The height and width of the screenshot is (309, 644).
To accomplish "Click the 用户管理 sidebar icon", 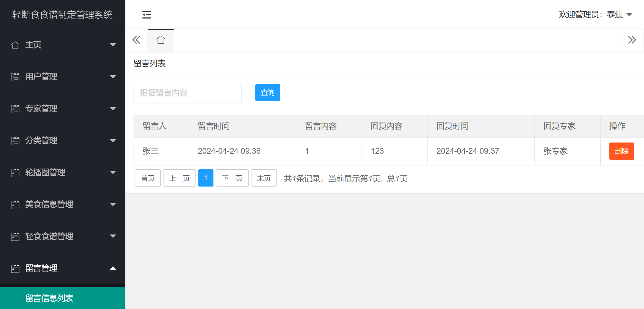I will click(x=15, y=76).
